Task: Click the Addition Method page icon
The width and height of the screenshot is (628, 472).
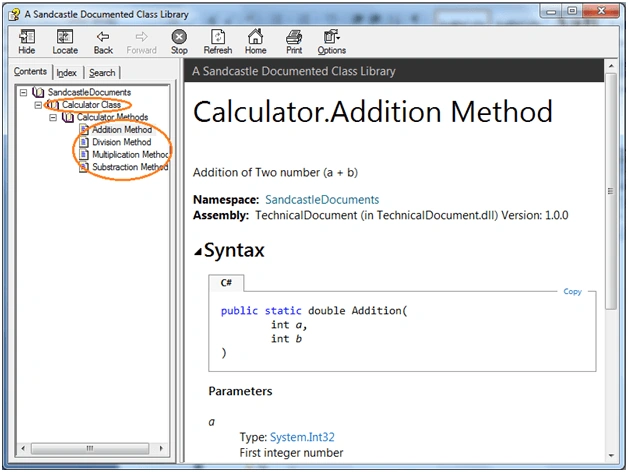Action: [84, 129]
